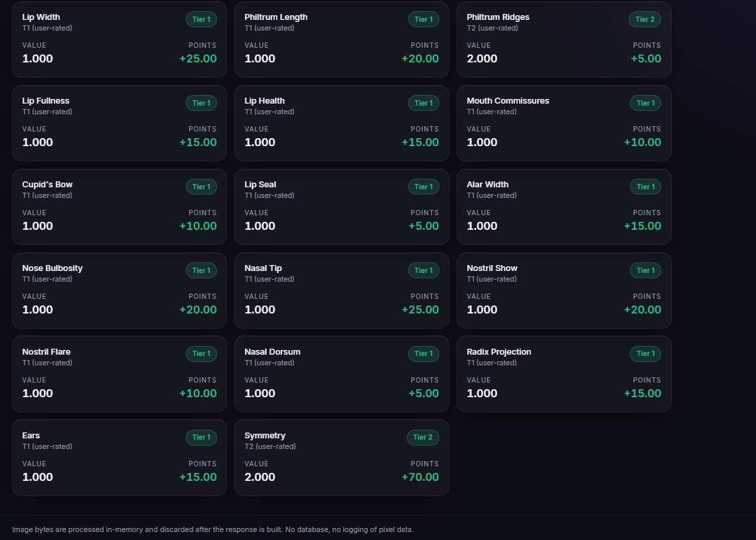Click the Radix Projection card heading
Image resolution: width=756 pixels, height=540 pixels.
pos(498,352)
